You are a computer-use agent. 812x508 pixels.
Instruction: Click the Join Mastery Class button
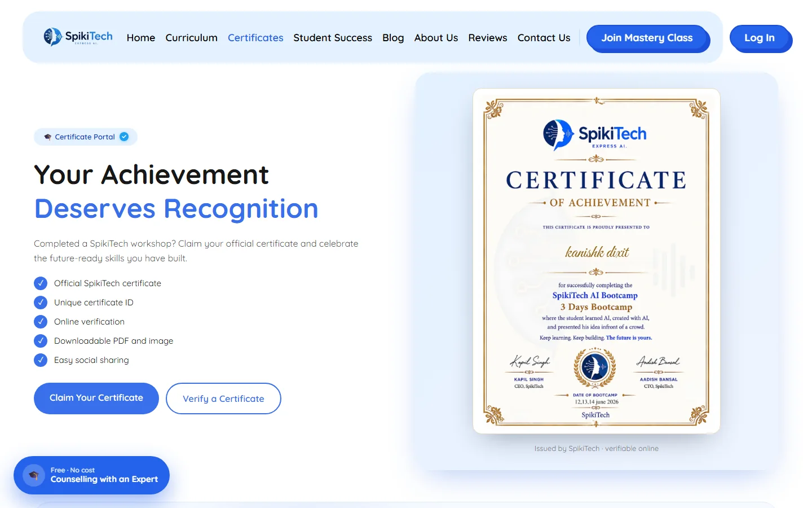(647, 38)
